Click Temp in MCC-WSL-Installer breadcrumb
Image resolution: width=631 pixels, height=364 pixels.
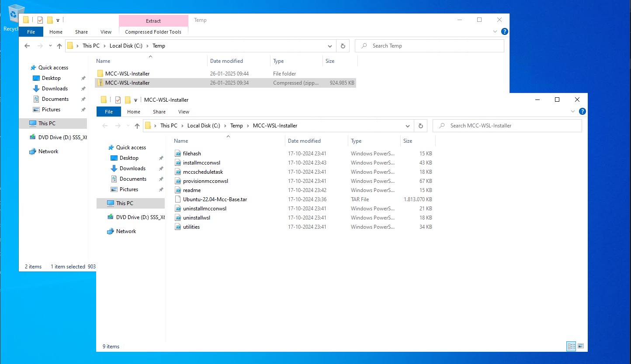236,126
